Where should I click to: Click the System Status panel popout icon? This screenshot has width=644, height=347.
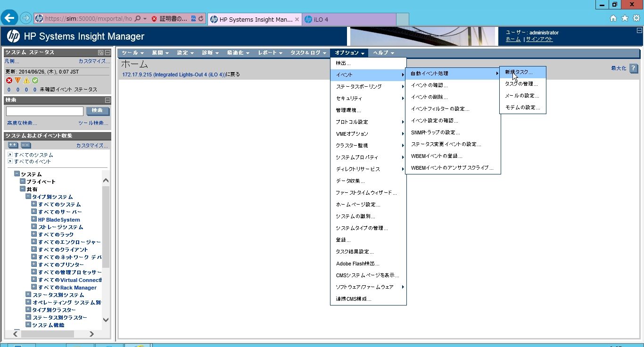(100, 52)
